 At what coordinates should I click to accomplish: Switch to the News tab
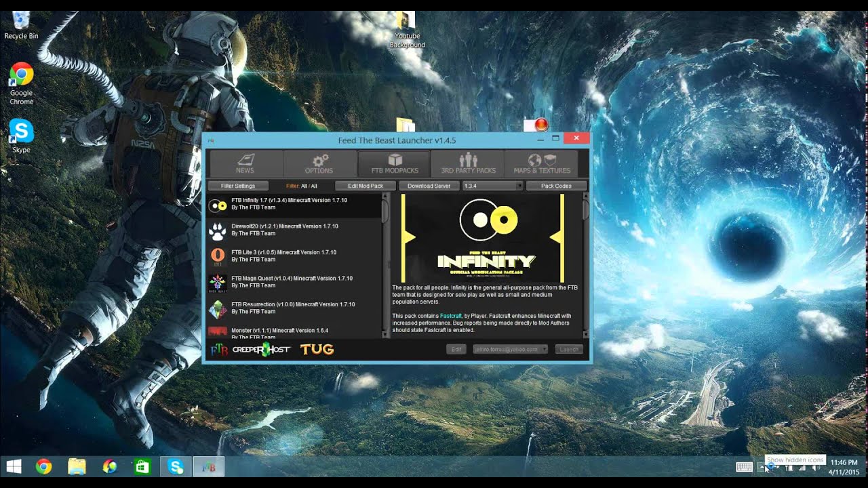tap(245, 164)
